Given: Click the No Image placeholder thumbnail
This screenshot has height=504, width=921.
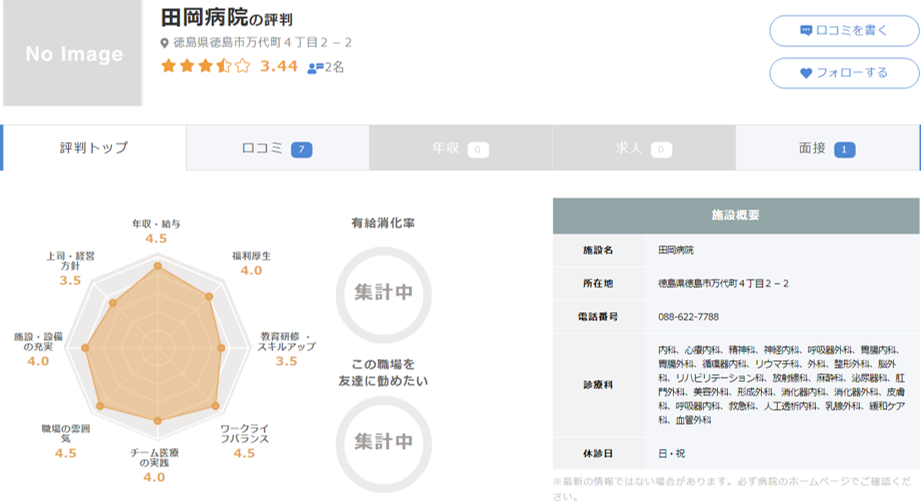Looking at the screenshot, I should click(73, 54).
